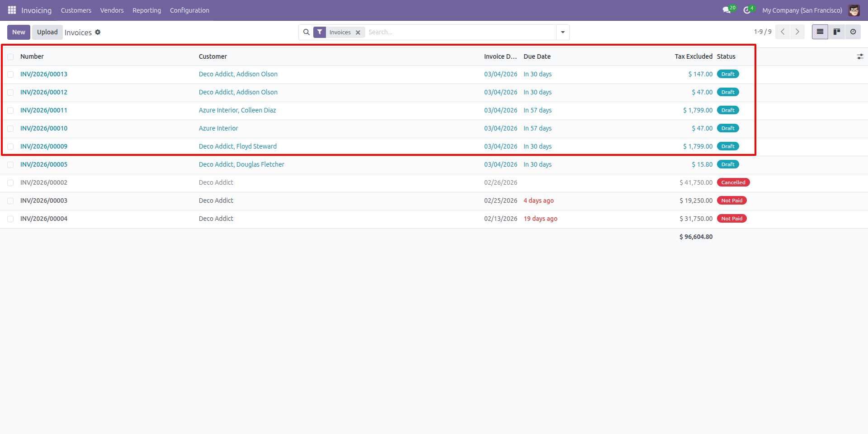Image resolution: width=868 pixels, height=434 pixels.
Task: Open invoice INV/2026/00011
Action: (44, 110)
